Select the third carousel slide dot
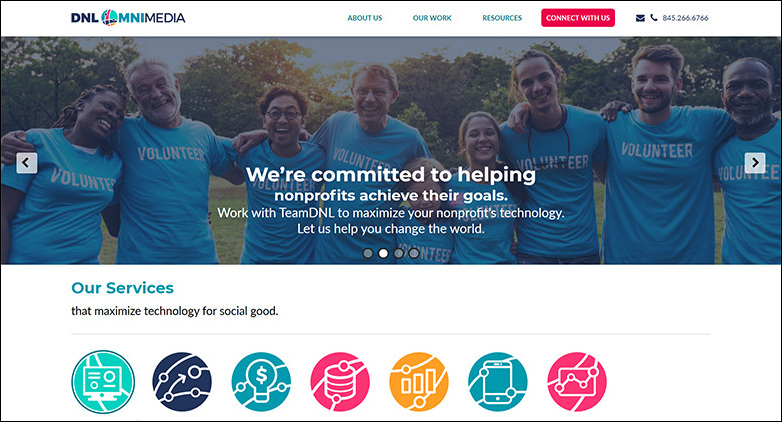Viewport: 782px width, 422px height. (398, 253)
